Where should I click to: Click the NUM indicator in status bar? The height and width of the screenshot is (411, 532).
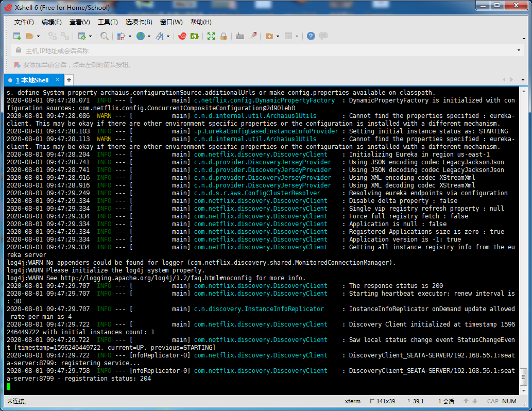click(x=509, y=401)
